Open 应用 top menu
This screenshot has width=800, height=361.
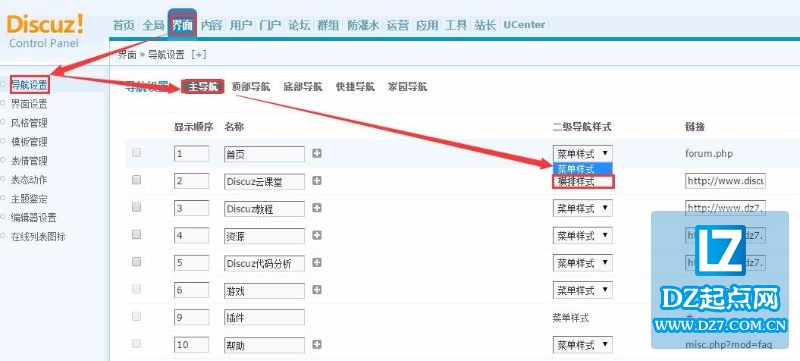pos(427,25)
